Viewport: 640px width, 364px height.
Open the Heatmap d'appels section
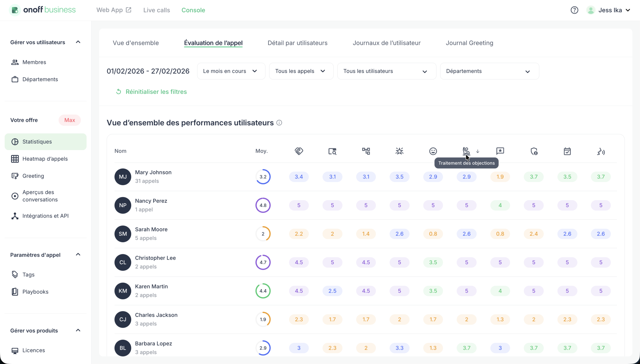(x=45, y=159)
